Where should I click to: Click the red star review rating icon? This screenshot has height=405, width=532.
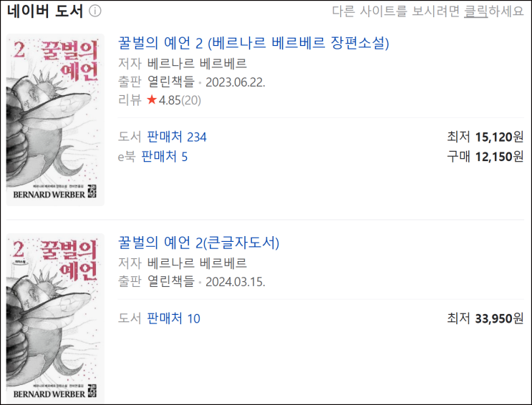tap(152, 99)
